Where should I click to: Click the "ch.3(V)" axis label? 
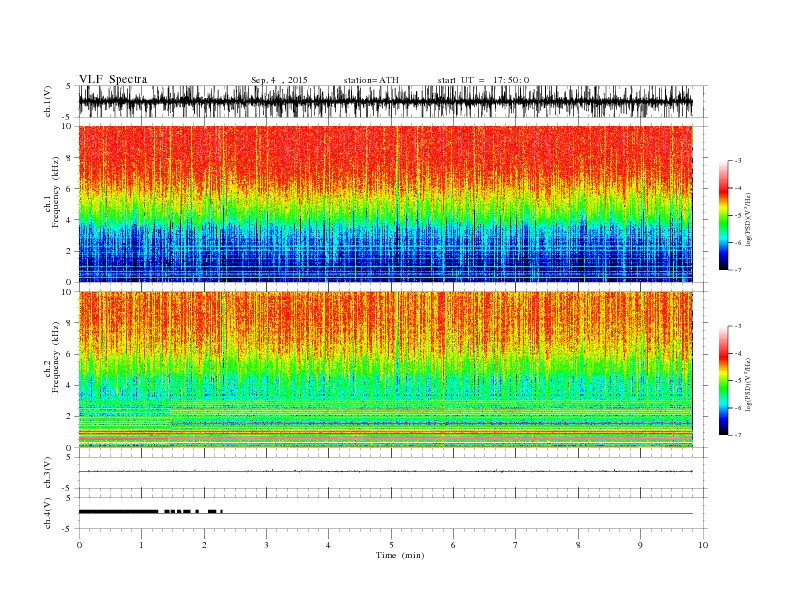tap(48, 473)
